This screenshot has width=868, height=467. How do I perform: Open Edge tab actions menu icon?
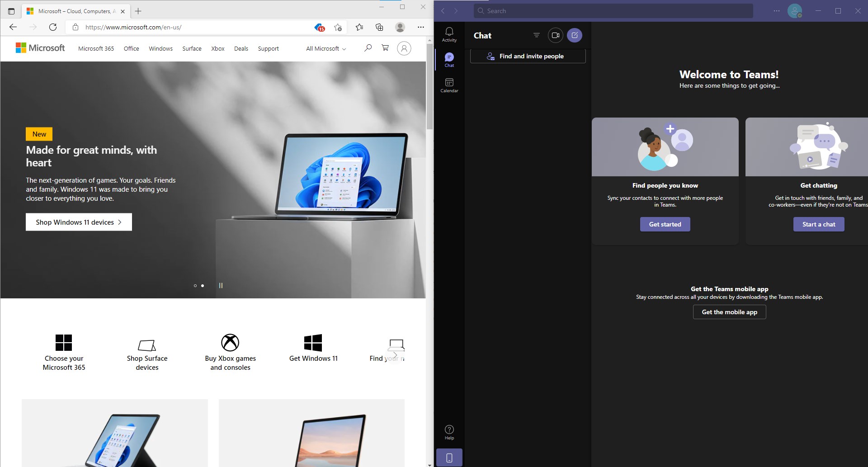click(x=11, y=11)
